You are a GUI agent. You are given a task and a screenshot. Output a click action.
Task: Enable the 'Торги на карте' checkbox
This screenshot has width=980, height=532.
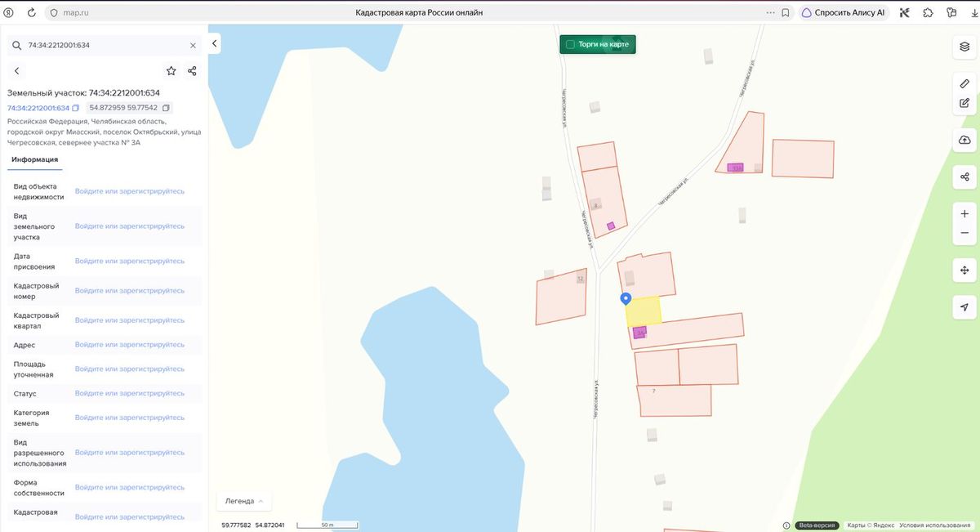click(570, 44)
